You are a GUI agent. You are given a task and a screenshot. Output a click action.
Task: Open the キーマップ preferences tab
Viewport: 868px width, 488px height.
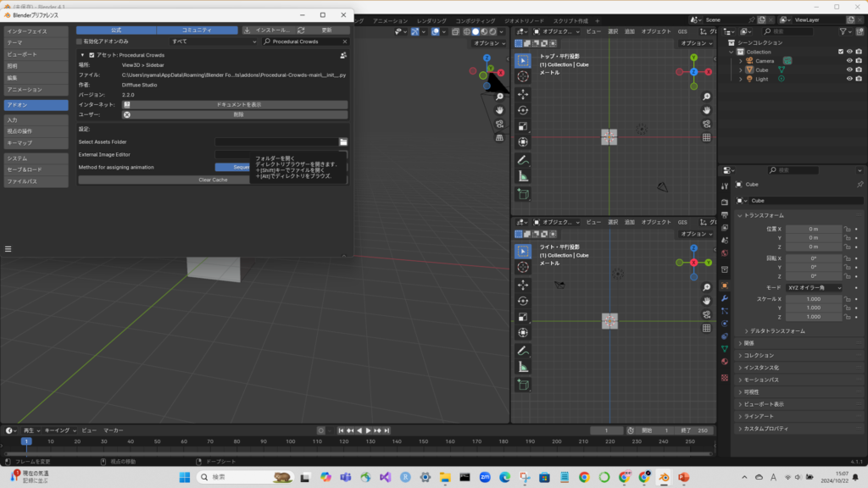(34, 142)
